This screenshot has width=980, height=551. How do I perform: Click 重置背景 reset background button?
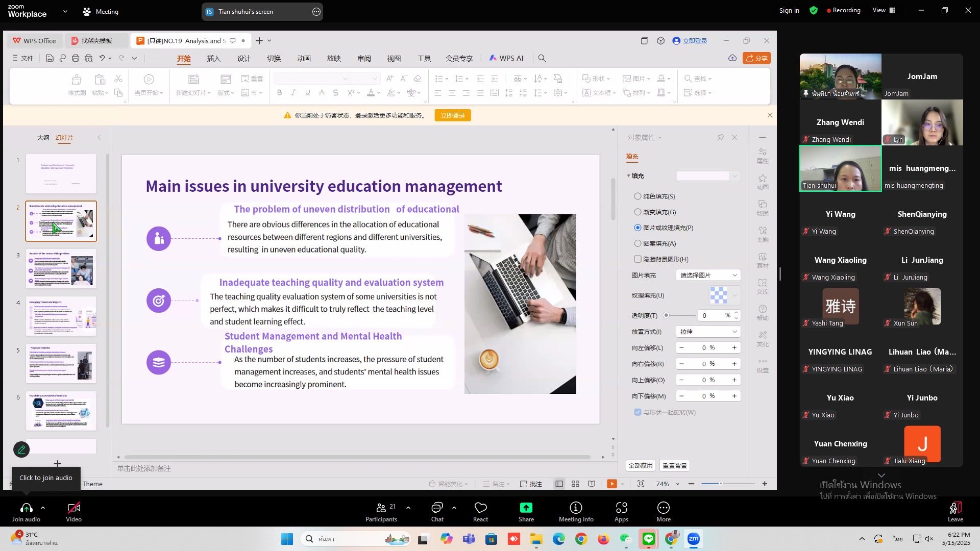click(x=675, y=466)
